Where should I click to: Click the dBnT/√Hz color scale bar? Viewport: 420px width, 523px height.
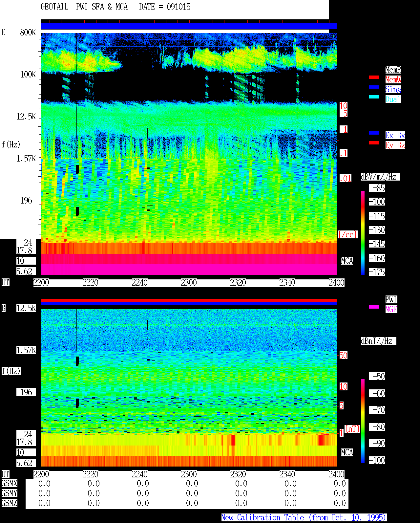click(363, 421)
